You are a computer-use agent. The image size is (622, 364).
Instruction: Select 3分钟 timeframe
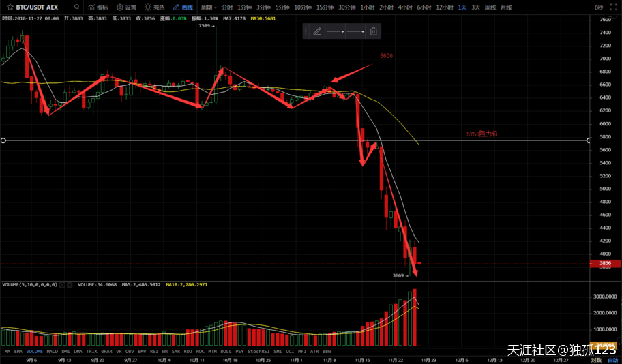click(x=263, y=7)
